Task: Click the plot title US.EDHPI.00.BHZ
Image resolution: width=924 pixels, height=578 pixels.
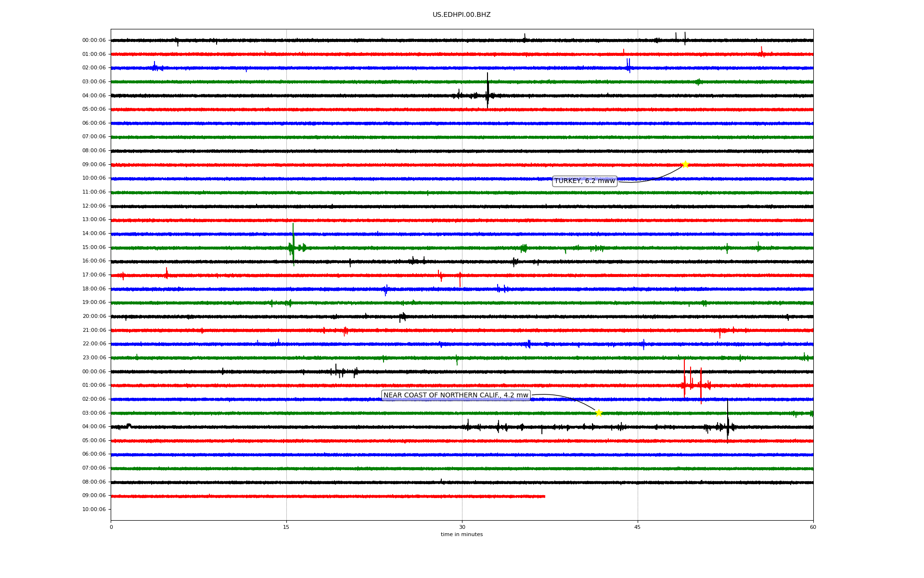Action: pyautogui.click(x=462, y=15)
